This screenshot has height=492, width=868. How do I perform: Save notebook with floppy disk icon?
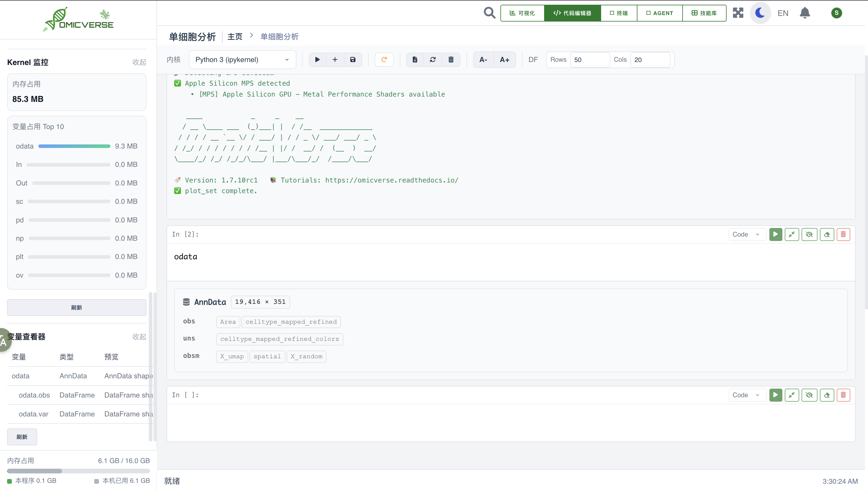click(353, 59)
